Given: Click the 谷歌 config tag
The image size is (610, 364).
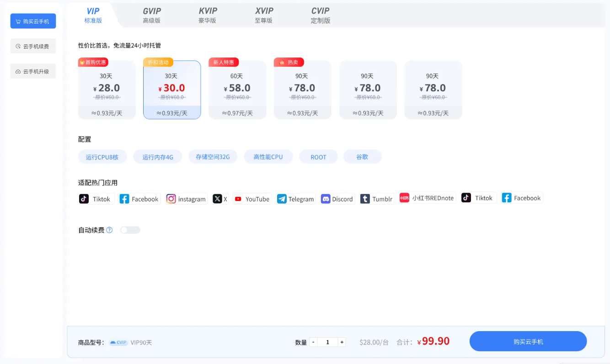Looking at the screenshot, I should point(362,157).
